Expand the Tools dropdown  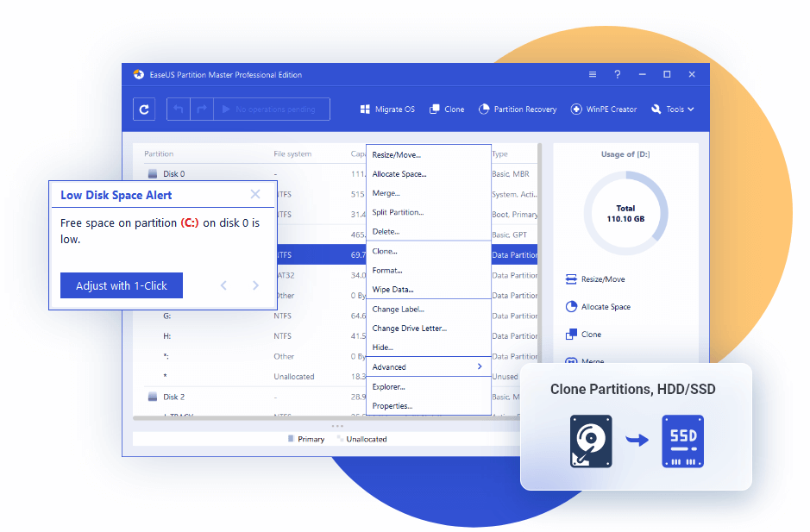pyautogui.click(x=673, y=110)
